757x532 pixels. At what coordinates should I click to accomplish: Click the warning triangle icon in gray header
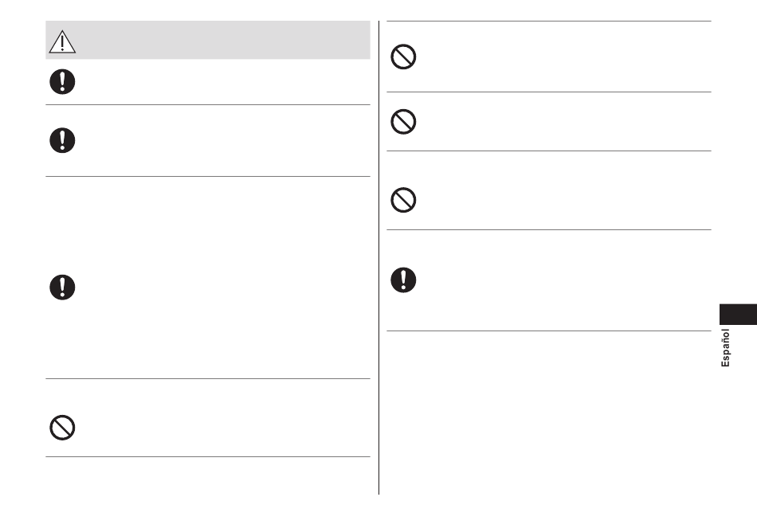tap(62, 41)
